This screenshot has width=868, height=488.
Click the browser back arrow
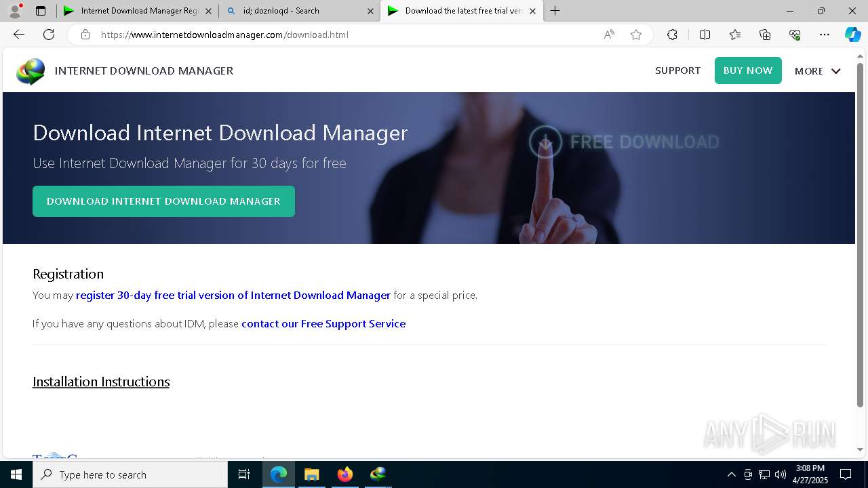coord(19,35)
